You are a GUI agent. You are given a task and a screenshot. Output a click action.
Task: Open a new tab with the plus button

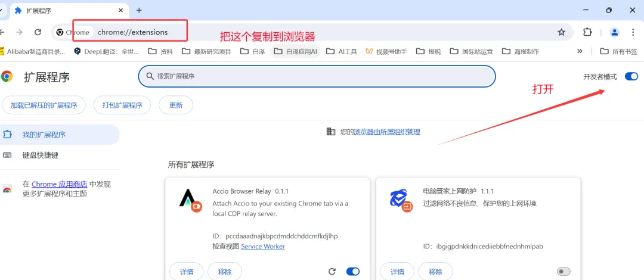(139, 10)
